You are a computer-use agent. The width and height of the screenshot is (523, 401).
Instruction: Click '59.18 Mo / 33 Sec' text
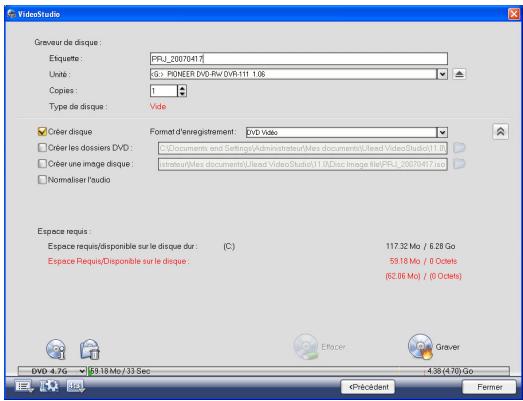[120, 371]
